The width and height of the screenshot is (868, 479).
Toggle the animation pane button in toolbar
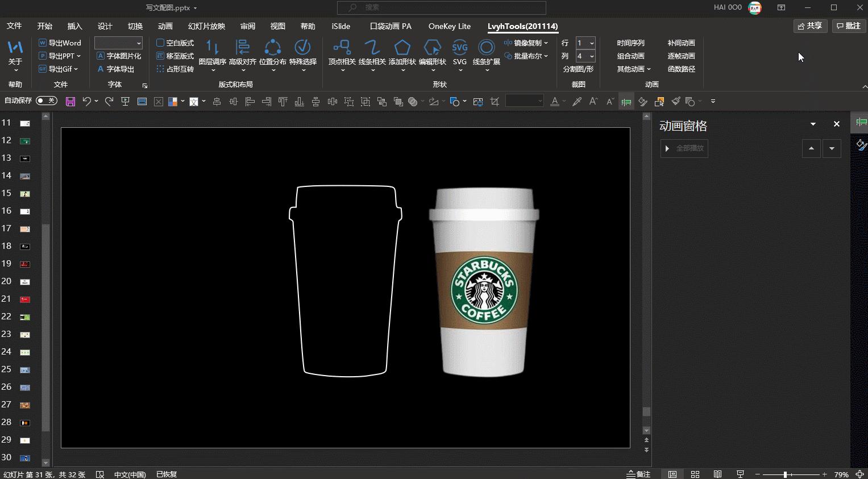(626, 102)
